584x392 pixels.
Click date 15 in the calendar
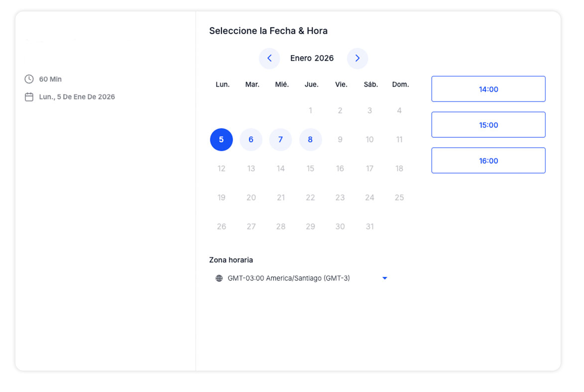[310, 169]
